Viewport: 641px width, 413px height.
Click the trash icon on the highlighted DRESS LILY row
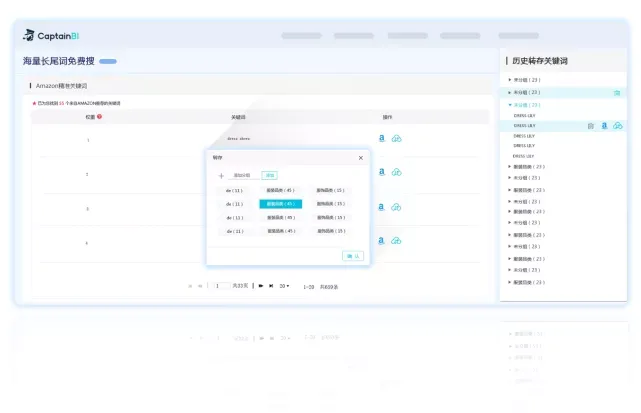590,126
